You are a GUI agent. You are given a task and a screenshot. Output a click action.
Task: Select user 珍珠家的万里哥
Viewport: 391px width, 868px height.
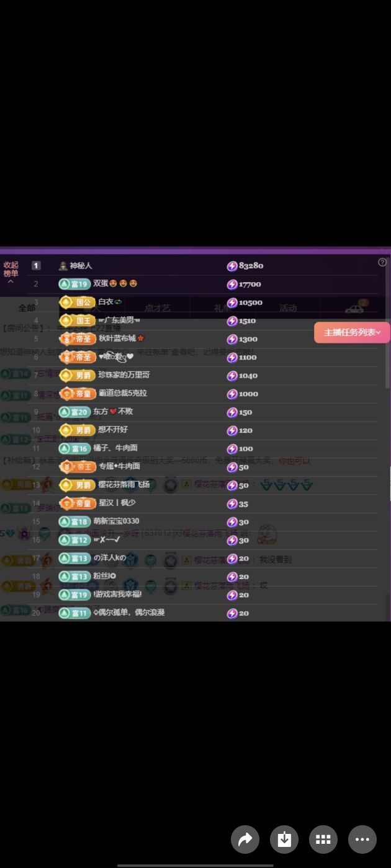tap(124, 375)
